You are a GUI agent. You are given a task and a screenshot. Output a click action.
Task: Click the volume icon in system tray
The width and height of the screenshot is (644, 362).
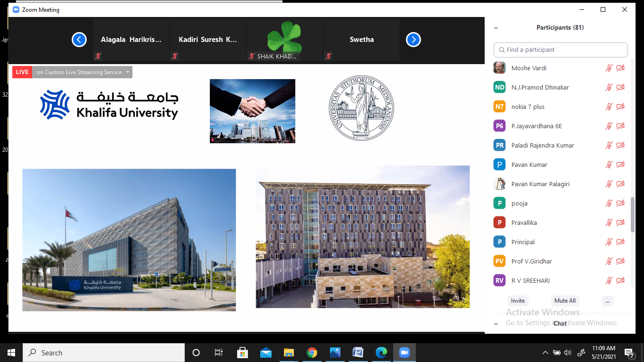pos(568,353)
